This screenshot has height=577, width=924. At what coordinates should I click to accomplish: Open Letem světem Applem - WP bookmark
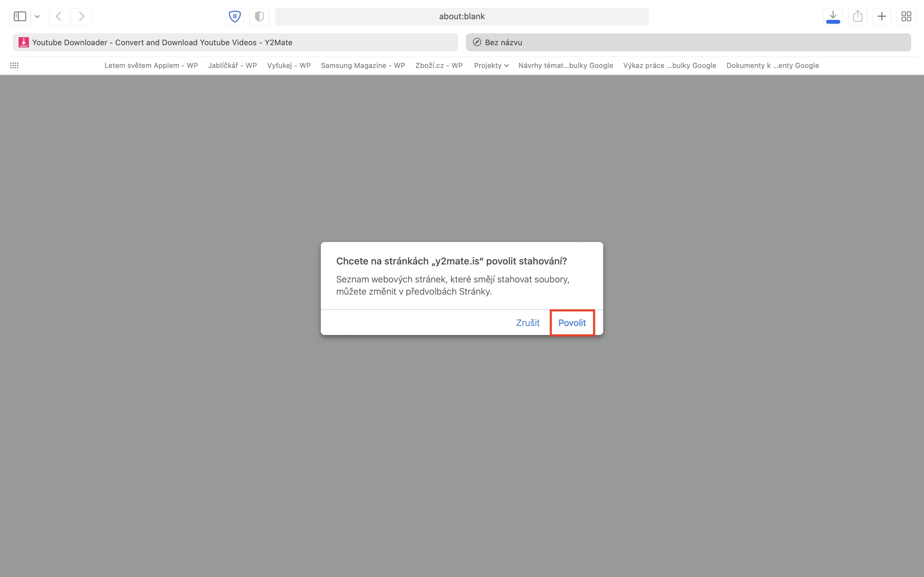pos(151,65)
